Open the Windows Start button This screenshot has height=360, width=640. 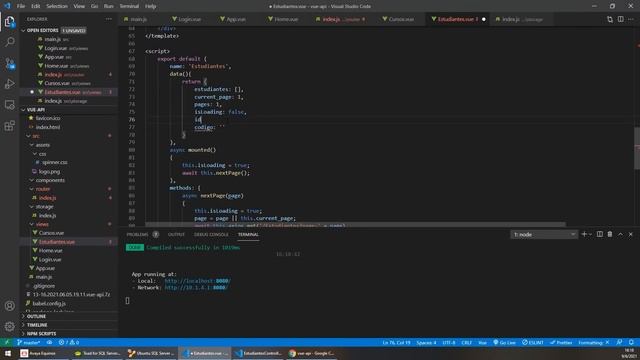(x=8, y=353)
